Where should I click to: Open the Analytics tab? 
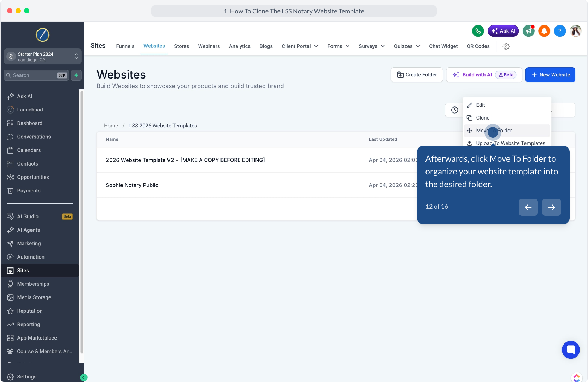[240, 46]
